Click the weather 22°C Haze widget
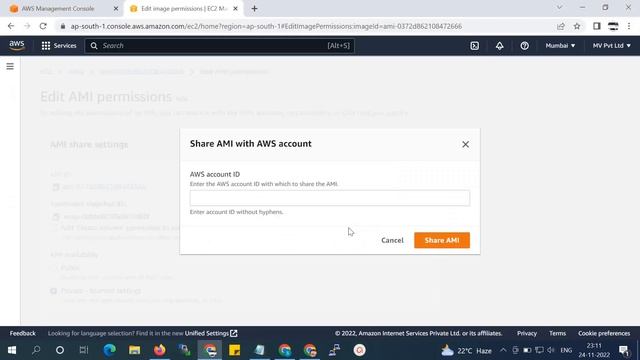 [466, 351]
